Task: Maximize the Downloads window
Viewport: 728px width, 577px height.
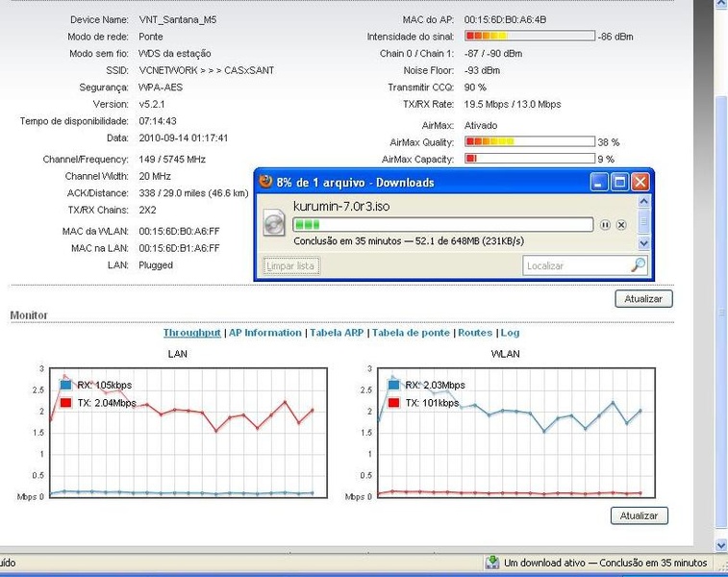Action: point(619,182)
